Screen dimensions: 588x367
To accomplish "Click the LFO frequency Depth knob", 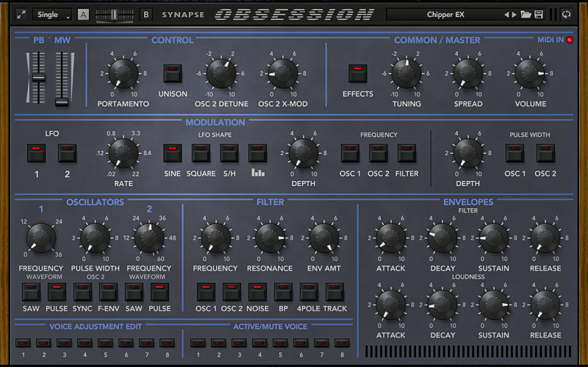I will tap(304, 153).
